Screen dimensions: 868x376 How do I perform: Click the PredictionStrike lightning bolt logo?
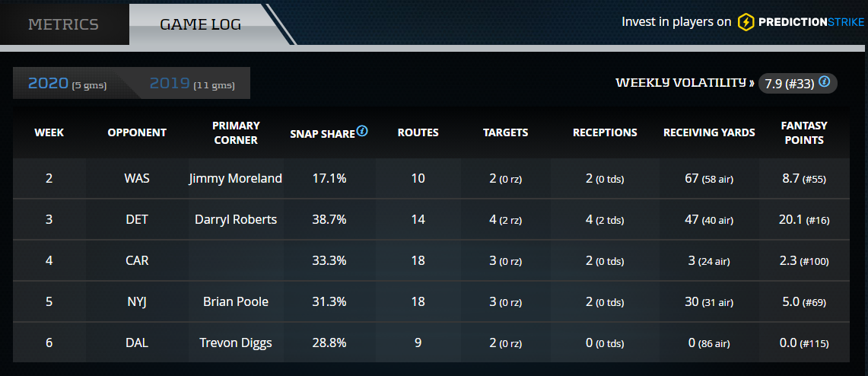pyautogui.click(x=746, y=22)
